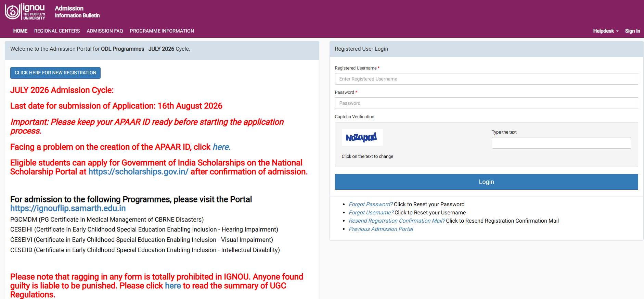Image resolution: width=644 pixels, height=299 pixels.
Task: Select the CESEIVI programme line
Action: click(142, 240)
